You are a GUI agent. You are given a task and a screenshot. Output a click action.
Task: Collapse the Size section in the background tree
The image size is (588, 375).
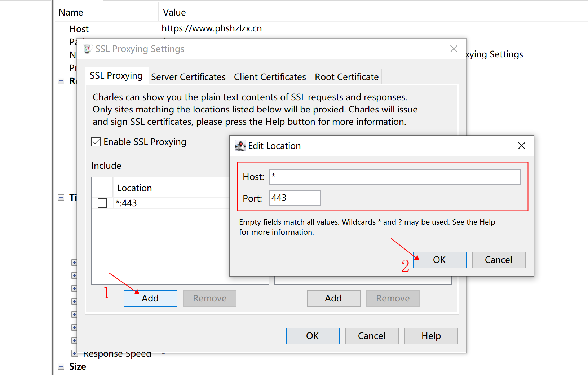point(61,366)
